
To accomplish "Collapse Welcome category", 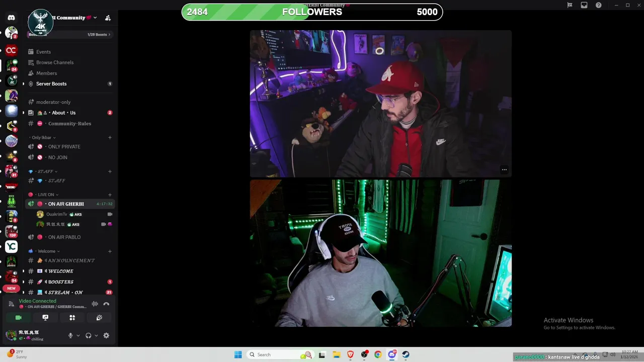I will [44, 251].
